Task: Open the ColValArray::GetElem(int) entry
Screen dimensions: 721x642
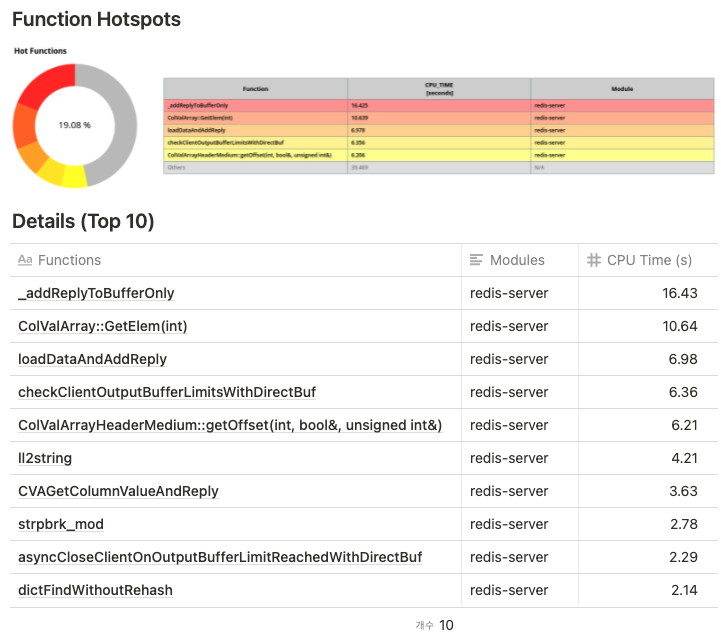Action: 103,326
